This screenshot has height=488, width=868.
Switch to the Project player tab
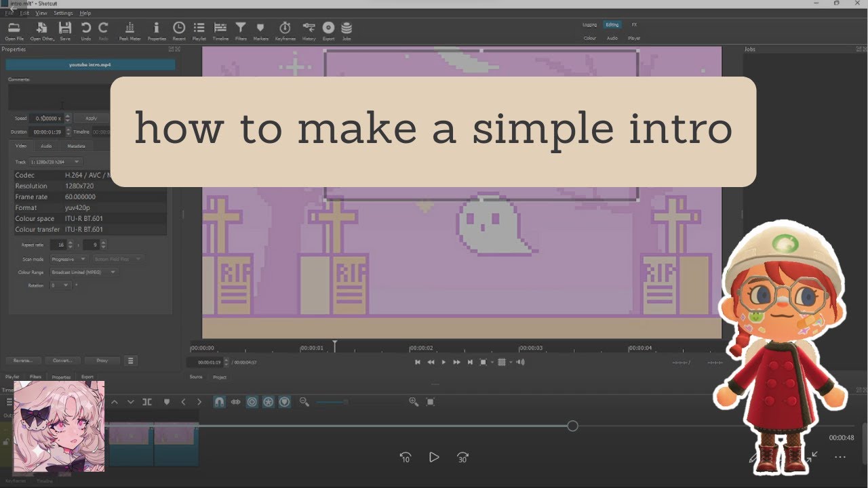[x=220, y=377]
